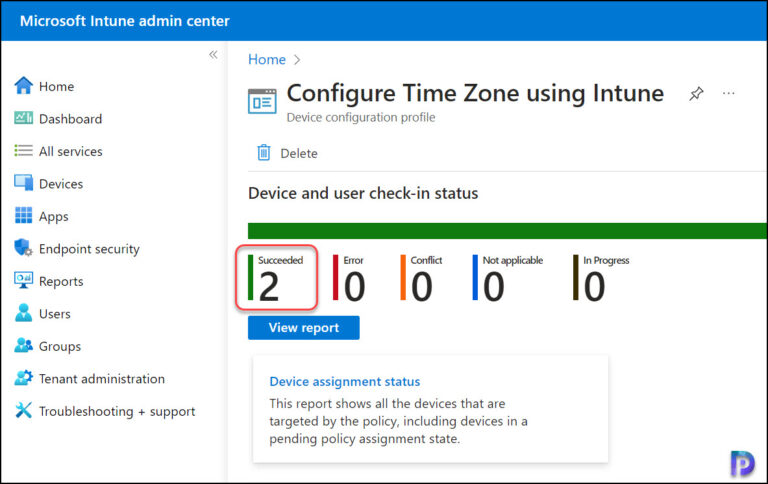Click the Error count of 0

(355, 287)
